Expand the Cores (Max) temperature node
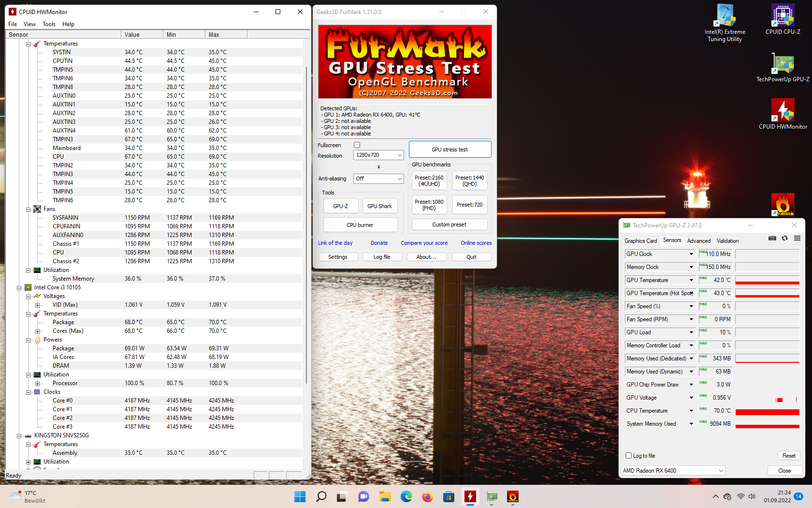This screenshot has height=508, width=812. point(38,331)
